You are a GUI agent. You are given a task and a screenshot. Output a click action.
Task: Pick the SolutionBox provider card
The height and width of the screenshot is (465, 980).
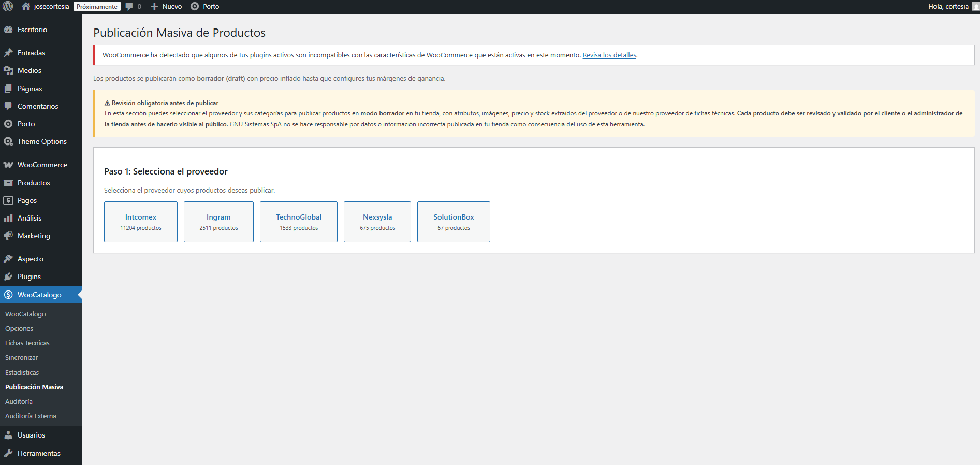(x=454, y=222)
